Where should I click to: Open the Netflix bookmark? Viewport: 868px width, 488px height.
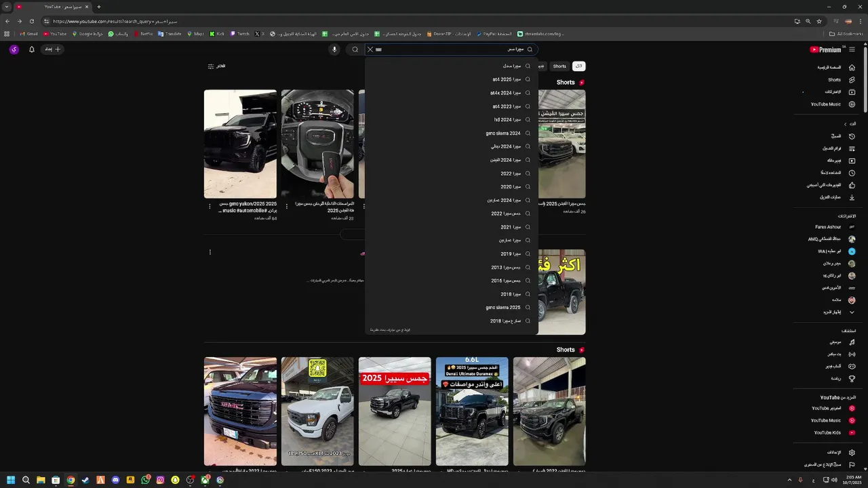coord(144,34)
